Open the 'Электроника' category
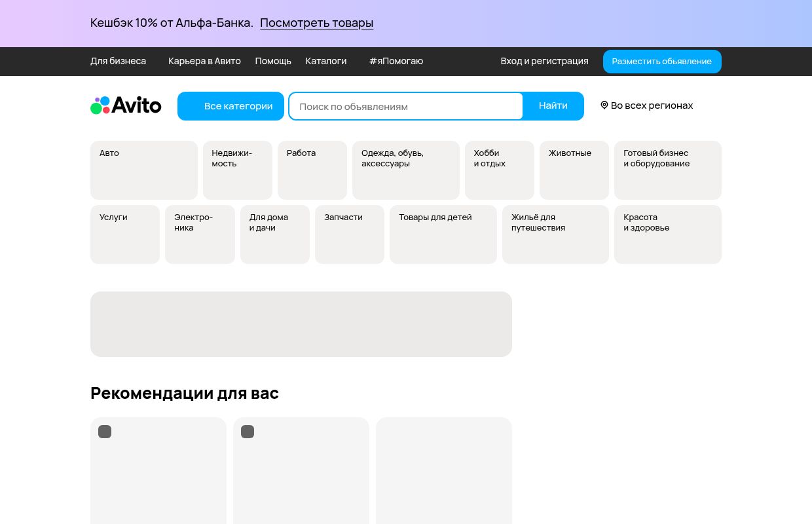The width and height of the screenshot is (812, 524). 200,234
